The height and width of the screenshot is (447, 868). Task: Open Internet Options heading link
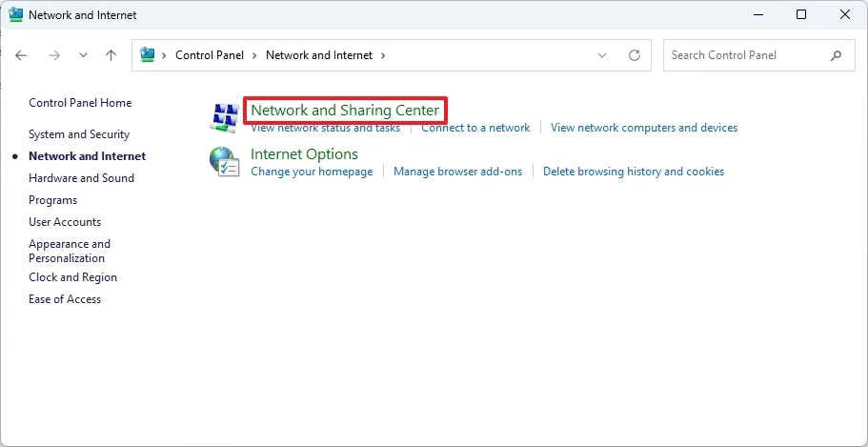(305, 154)
